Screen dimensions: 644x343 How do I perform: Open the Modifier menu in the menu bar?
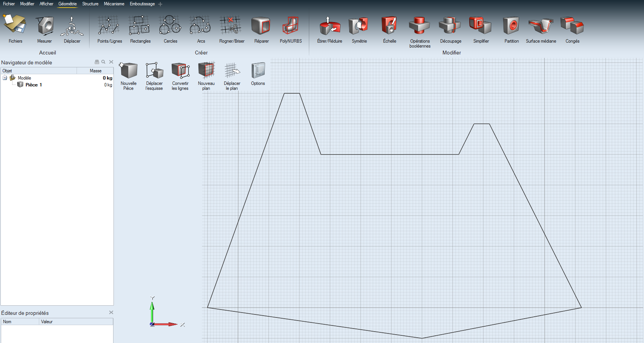tap(27, 4)
